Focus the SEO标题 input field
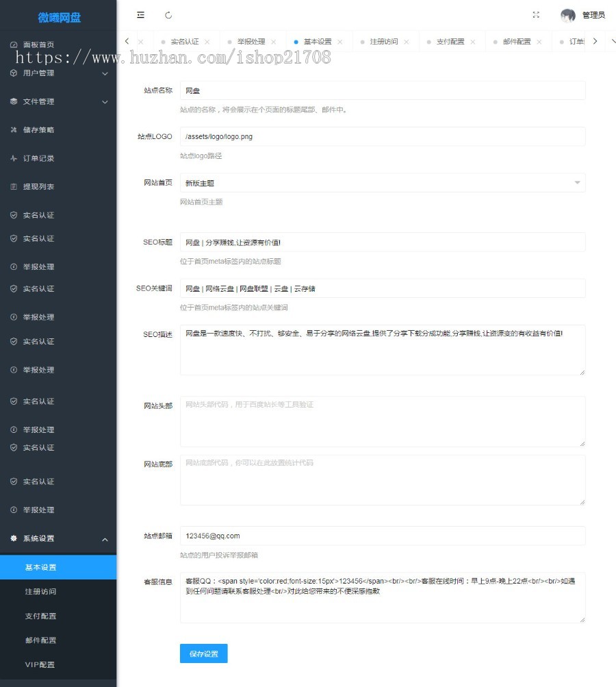Image resolution: width=616 pixels, height=687 pixels. (382, 242)
